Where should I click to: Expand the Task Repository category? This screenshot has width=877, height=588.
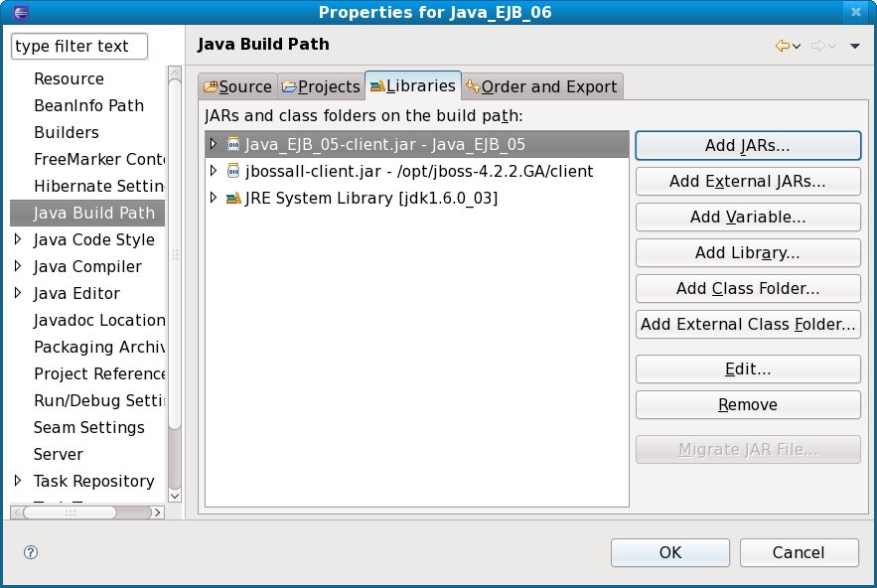click(x=18, y=481)
